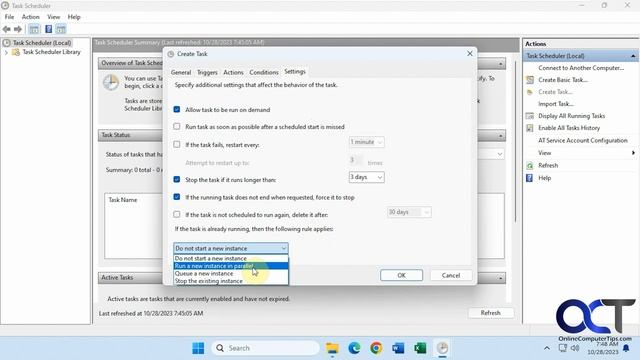This screenshot has height=360, width=640.
Task: Click Show/Hide Console Tree toolbar icon
Action: (x=34, y=29)
